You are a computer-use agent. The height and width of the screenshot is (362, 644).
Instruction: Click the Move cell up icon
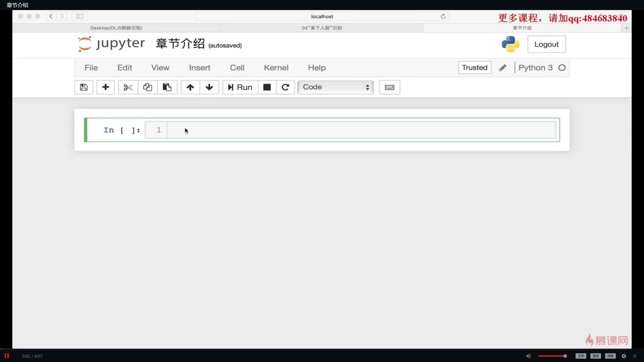pos(190,87)
